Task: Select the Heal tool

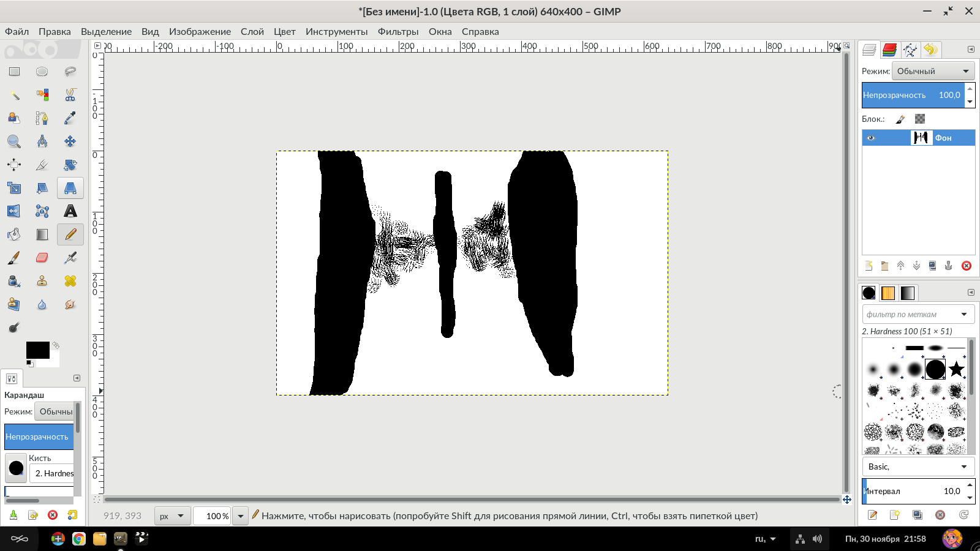Action: pyautogui.click(x=70, y=281)
